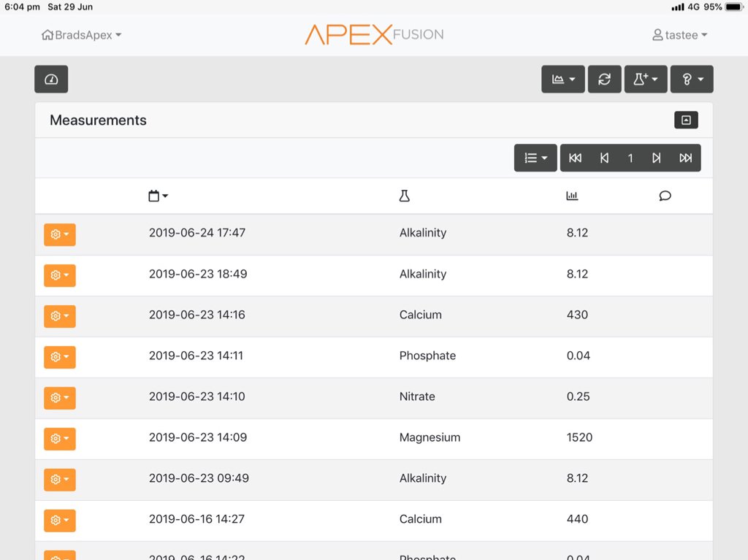This screenshot has height=560, width=748.
Task: Open gear menu for 2019-06-23 14:16 Calcium
Action: point(60,316)
